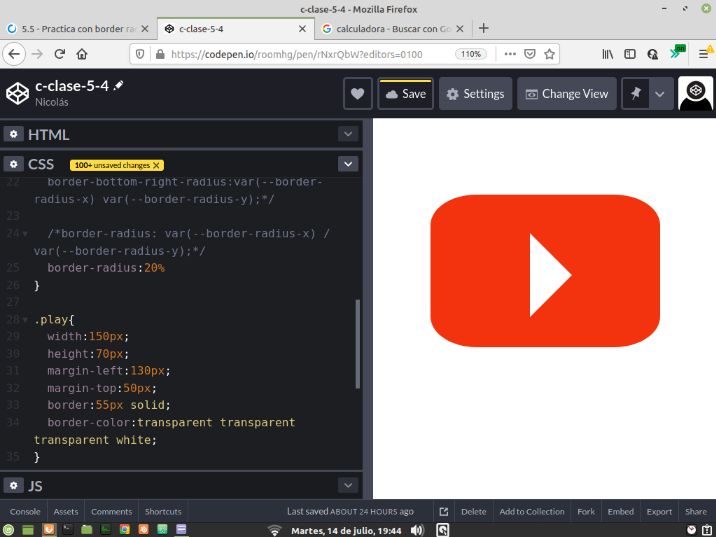The image size is (716, 537).
Task: Open the page actions three-dot menu
Action: 510,54
